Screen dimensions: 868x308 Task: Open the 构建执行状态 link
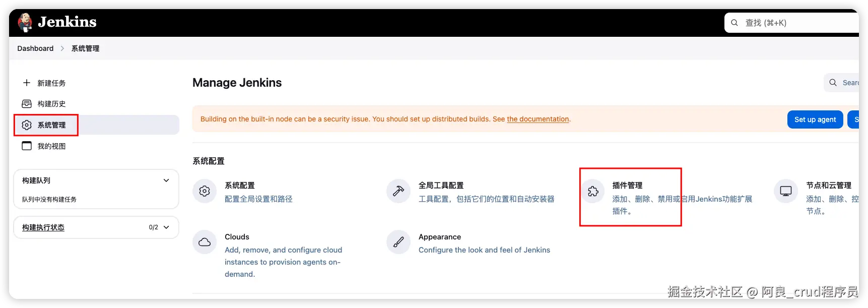pos(43,227)
